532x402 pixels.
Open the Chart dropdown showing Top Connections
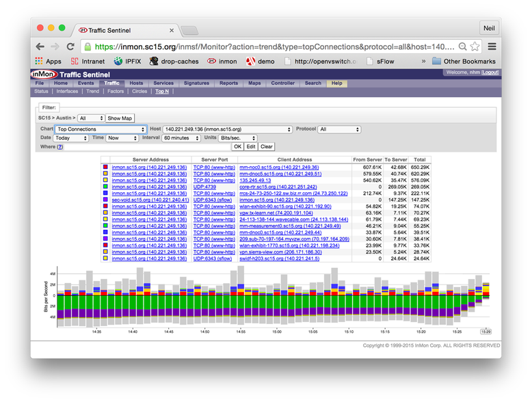coord(101,129)
